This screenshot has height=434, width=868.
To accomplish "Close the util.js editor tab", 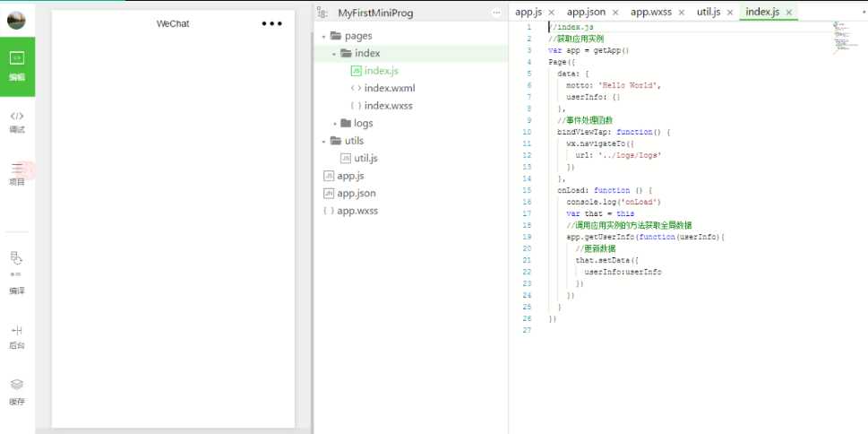I will tap(730, 13).
